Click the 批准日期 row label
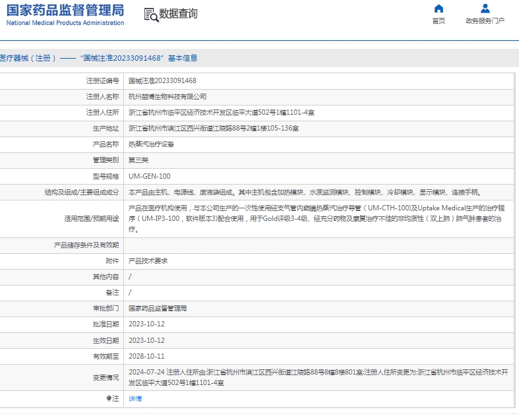Image resolution: width=519 pixels, height=420 pixels. pyautogui.click(x=106, y=324)
